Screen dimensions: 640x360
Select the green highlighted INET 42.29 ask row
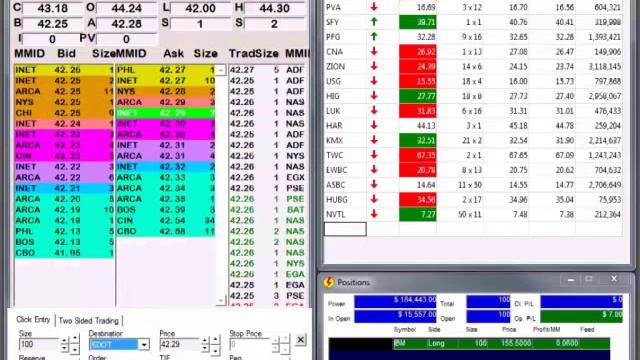pos(165,113)
